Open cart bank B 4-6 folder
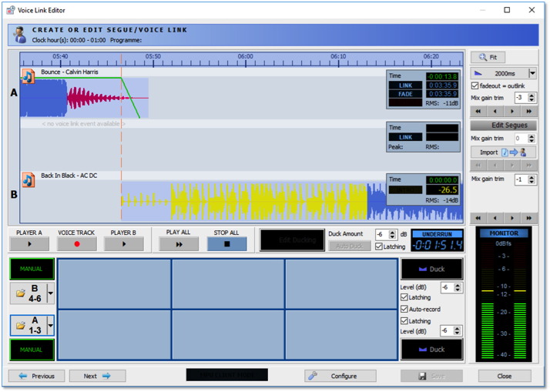 point(28,293)
